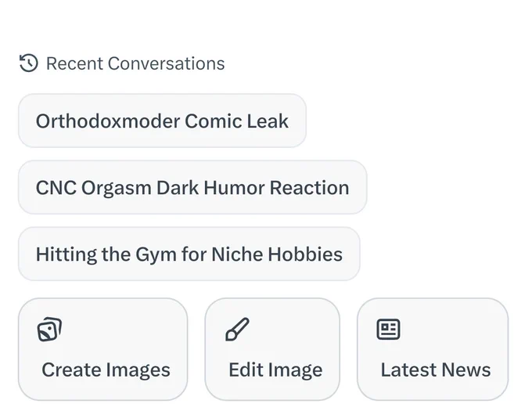The image size is (532, 404).
Task: Click the Latest News text label
Action: pyautogui.click(x=436, y=370)
